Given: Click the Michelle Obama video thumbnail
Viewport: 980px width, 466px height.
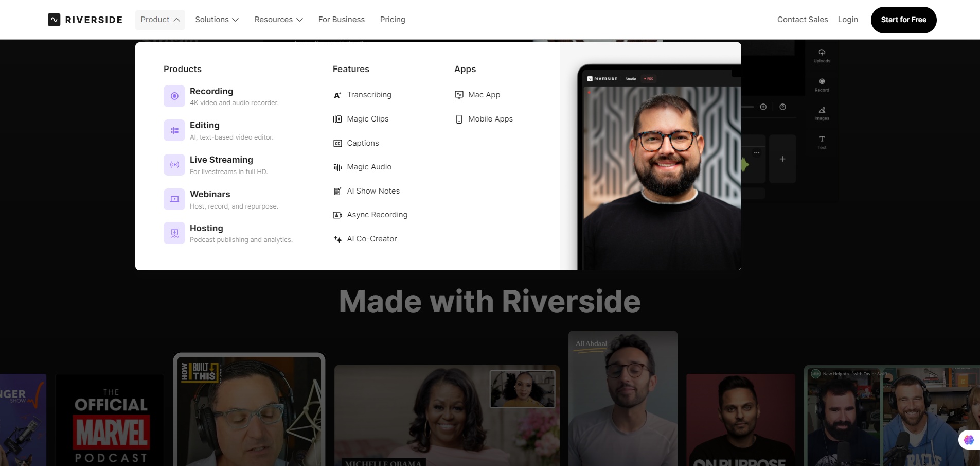Looking at the screenshot, I should pyautogui.click(x=447, y=416).
